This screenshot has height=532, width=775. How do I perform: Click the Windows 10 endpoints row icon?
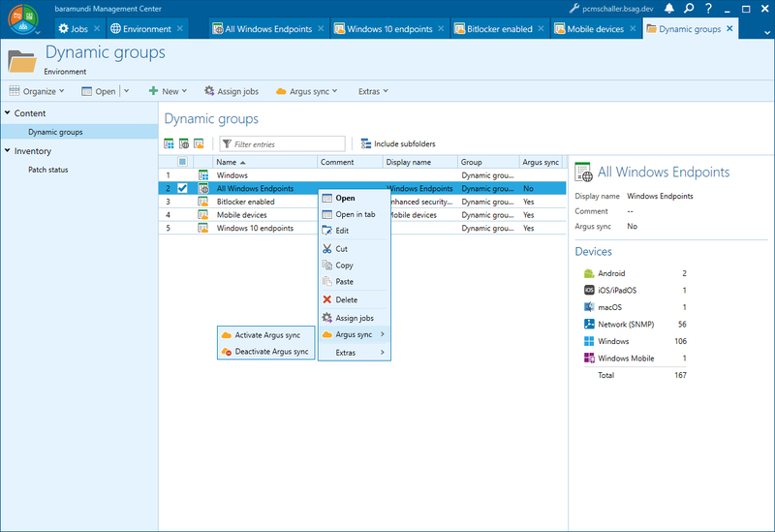(203, 228)
